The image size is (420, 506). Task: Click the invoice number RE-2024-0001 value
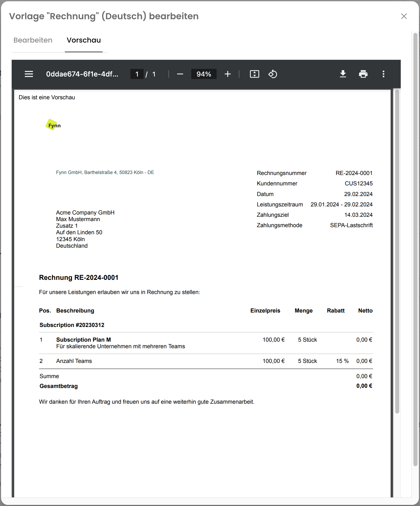(354, 173)
